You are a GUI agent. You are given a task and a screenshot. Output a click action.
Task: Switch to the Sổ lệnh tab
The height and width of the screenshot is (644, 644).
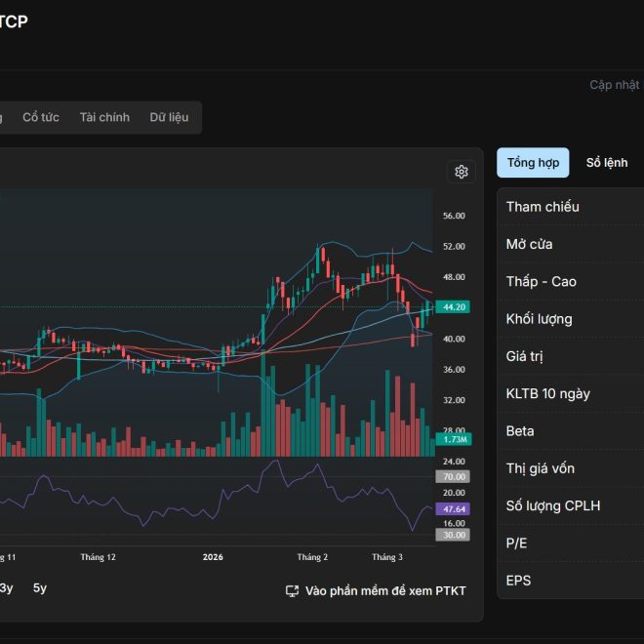[606, 163]
